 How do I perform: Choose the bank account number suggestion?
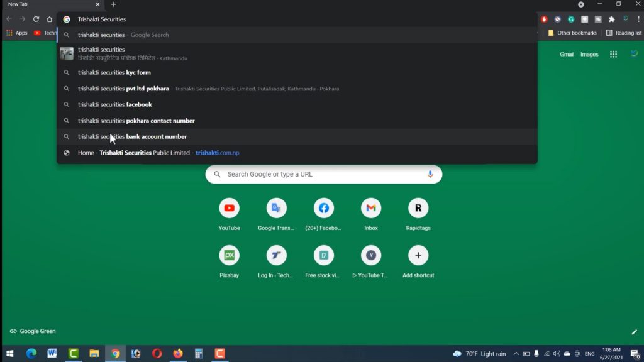[297, 136]
